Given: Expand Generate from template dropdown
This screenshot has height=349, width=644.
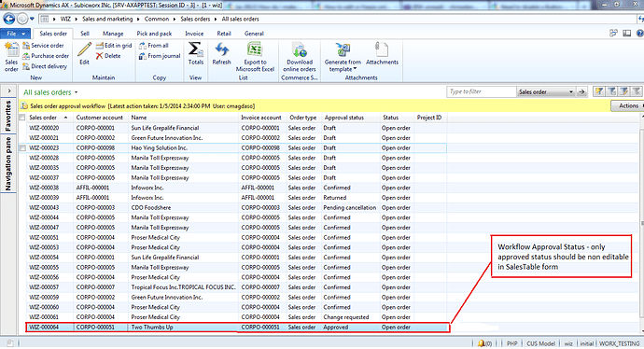Looking at the screenshot, I should tap(355, 69).
